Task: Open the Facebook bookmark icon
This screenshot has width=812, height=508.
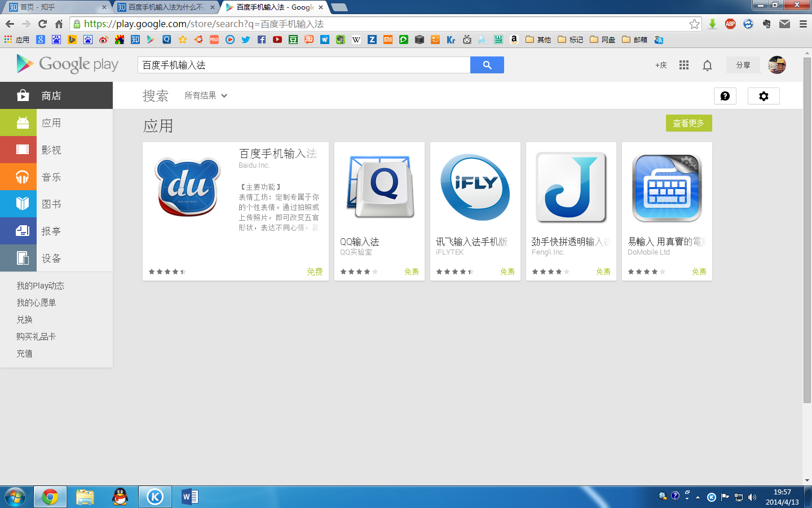Action: coord(262,40)
